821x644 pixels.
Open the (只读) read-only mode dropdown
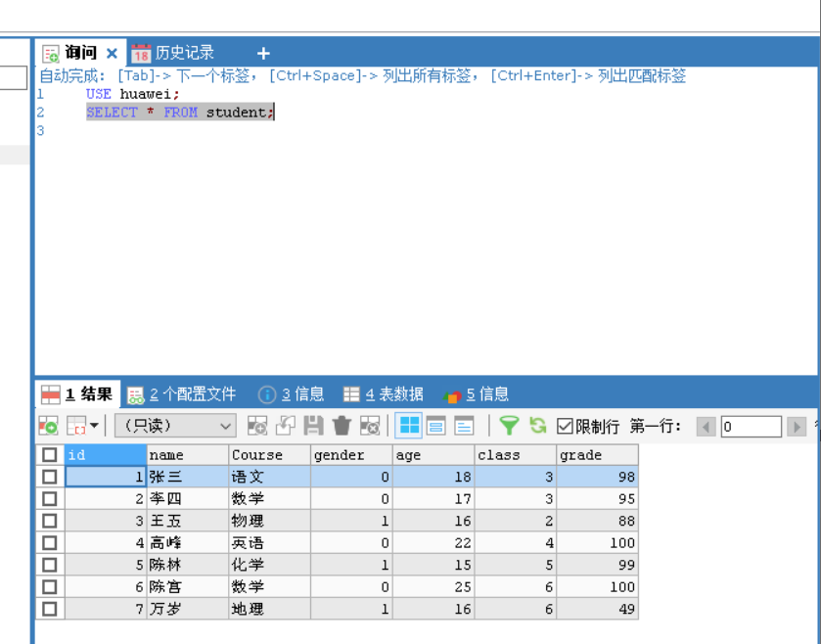175,426
